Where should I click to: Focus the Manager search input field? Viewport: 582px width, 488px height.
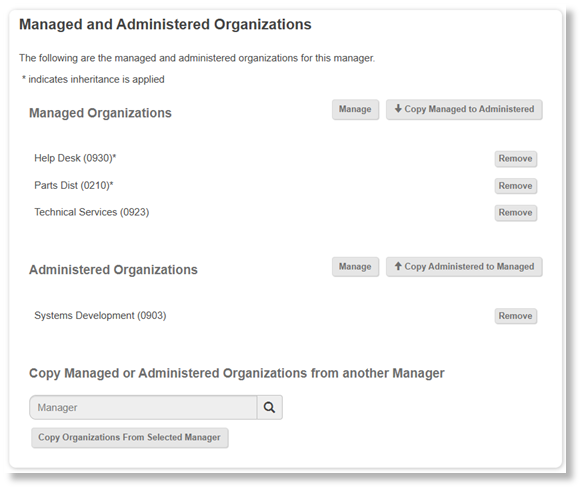[x=143, y=407]
